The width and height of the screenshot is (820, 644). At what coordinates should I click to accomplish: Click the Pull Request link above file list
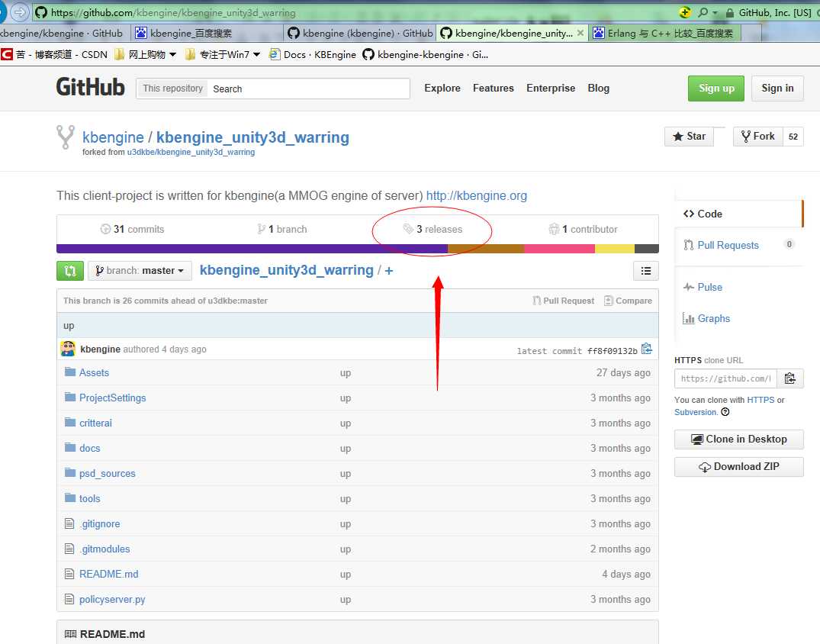pos(563,301)
